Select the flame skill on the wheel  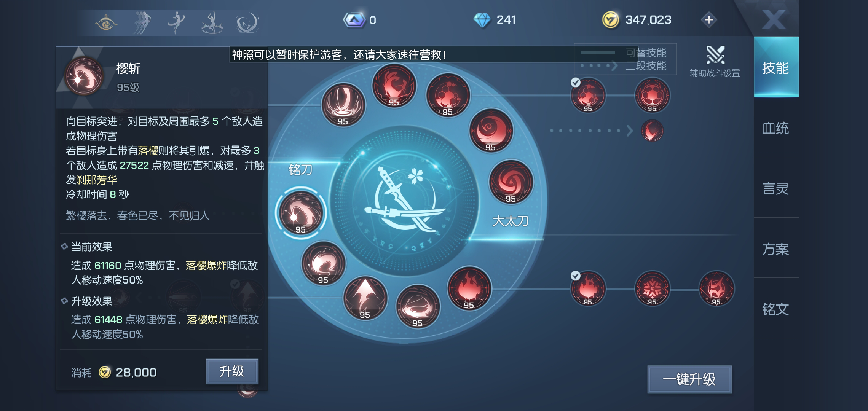tap(469, 288)
